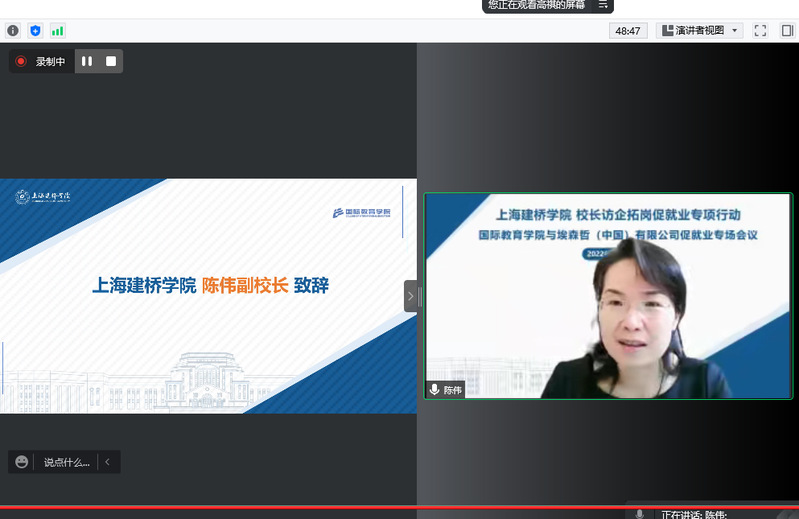This screenshot has height=519, width=799.
Task: Click the 录制中 recording label
Action: pos(50,62)
